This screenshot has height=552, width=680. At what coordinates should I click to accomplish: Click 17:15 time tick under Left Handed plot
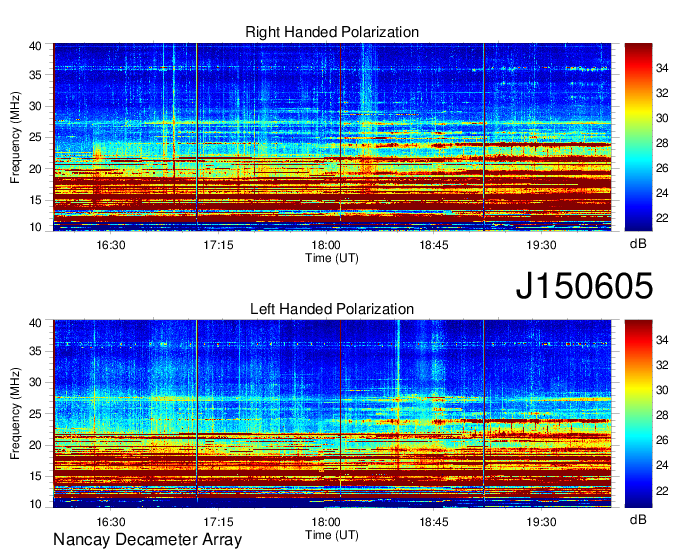pos(218,522)
